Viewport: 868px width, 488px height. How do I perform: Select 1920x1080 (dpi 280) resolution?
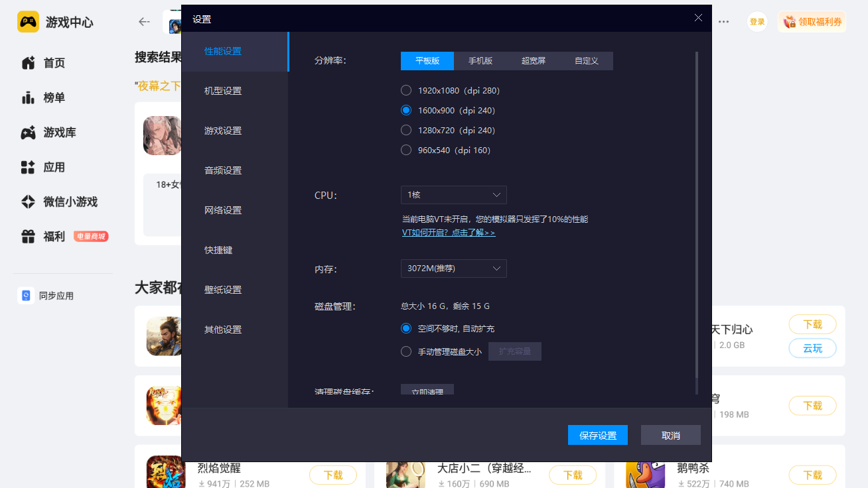pyautogui.click(x=406, y=90)
